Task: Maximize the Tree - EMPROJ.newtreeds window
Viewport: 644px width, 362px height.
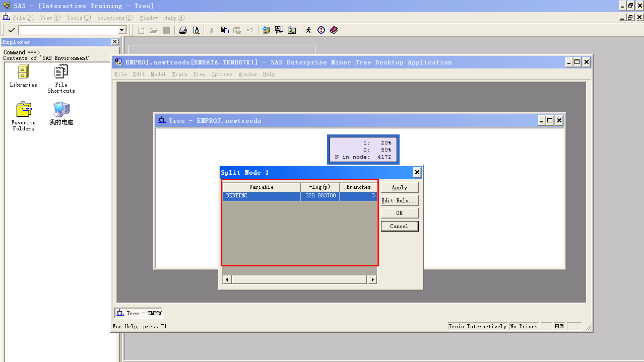Action: (550, 120)
